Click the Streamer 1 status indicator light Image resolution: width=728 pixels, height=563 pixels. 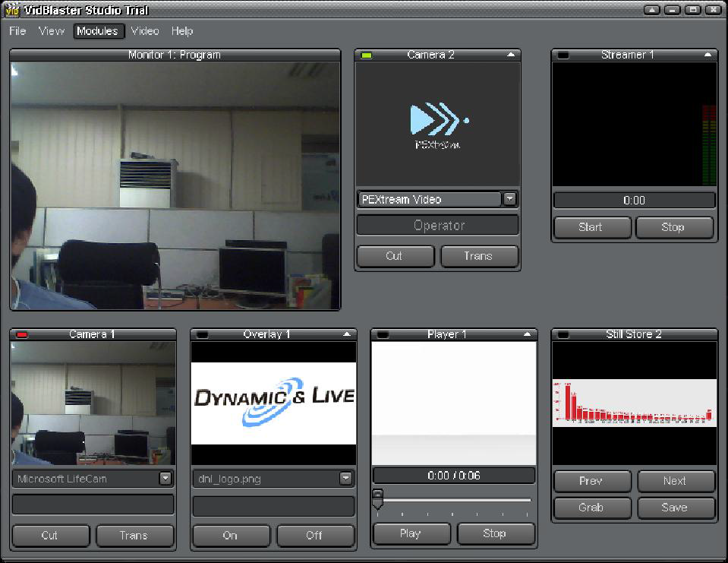(563, 55)
